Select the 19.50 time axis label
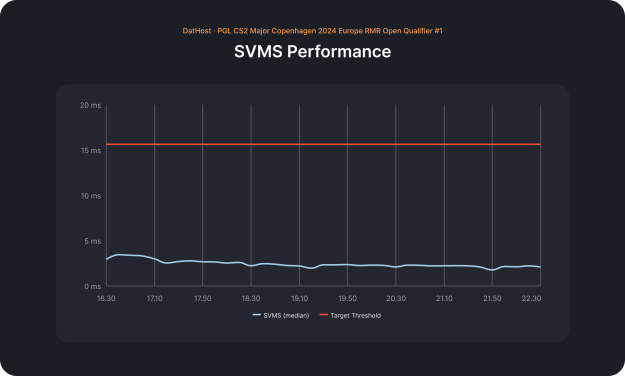Screen dimensions: 625x376 coord(348,298)
